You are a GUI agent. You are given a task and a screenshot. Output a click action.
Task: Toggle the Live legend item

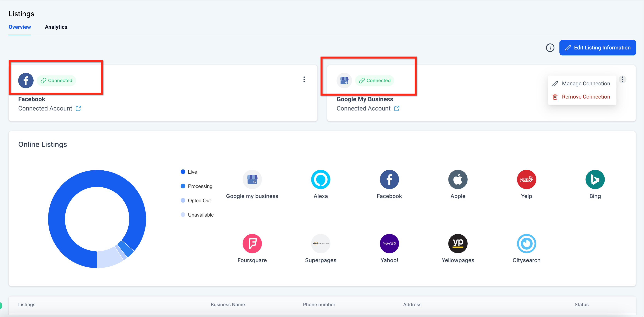tap(192, 172)
